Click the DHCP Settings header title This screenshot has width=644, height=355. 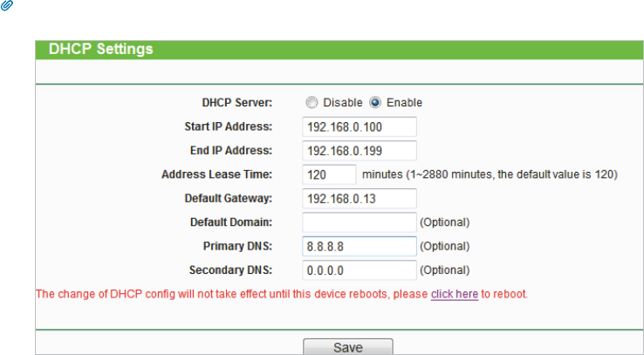click(x=100, y=49)
